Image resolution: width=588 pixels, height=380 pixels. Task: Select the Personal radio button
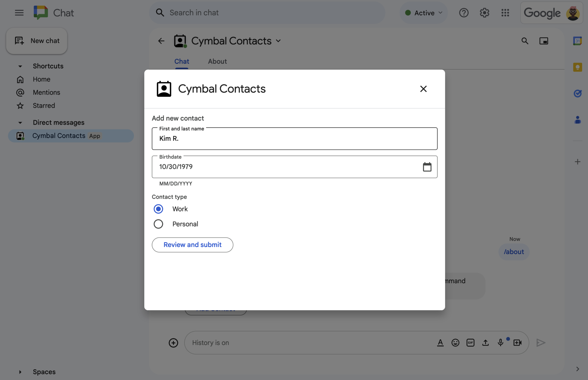point(159,224)
